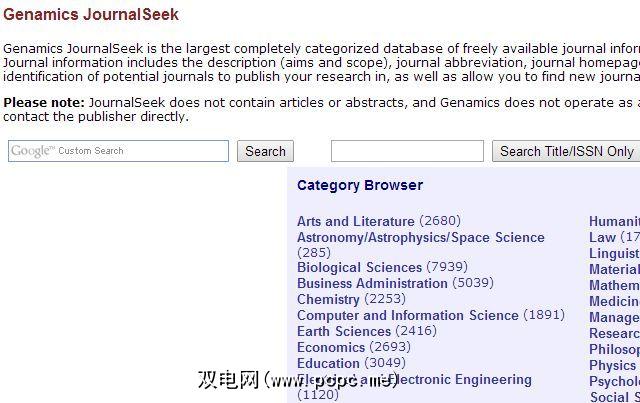Select the Business Administration category link
The width and height of the screenshot is (640, 403).
click(x=372, y=283)
